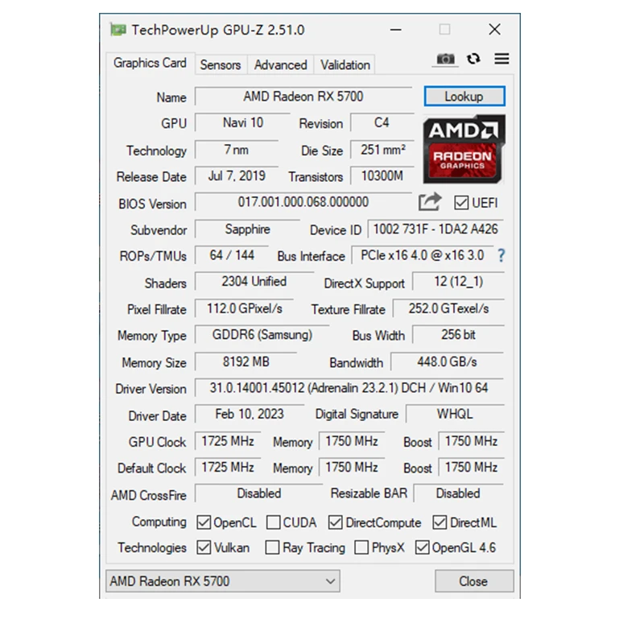Click the ROPs/TMUs value 64 / 144
The width and height of the screenshot is (644, 644).
(232, 255)
